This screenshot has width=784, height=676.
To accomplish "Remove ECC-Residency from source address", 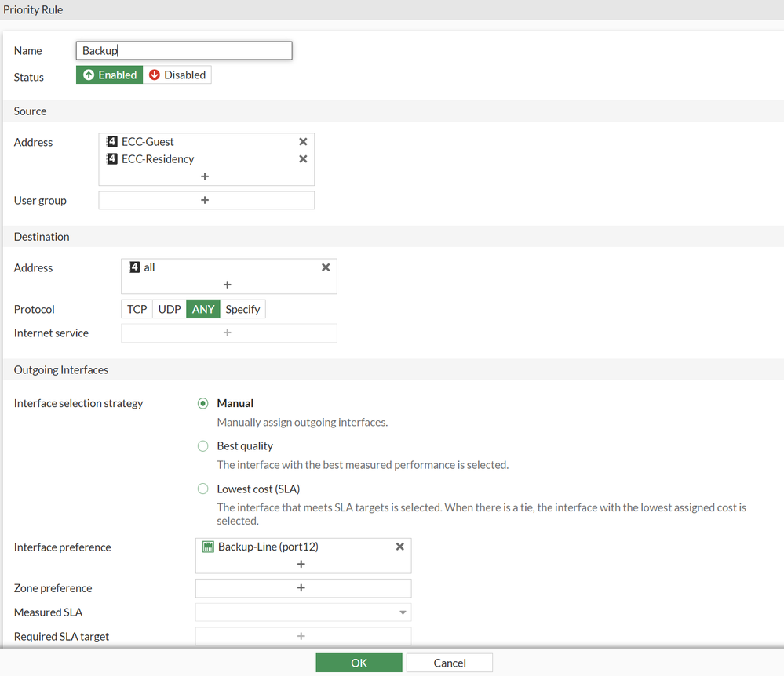I will point(303,159).
